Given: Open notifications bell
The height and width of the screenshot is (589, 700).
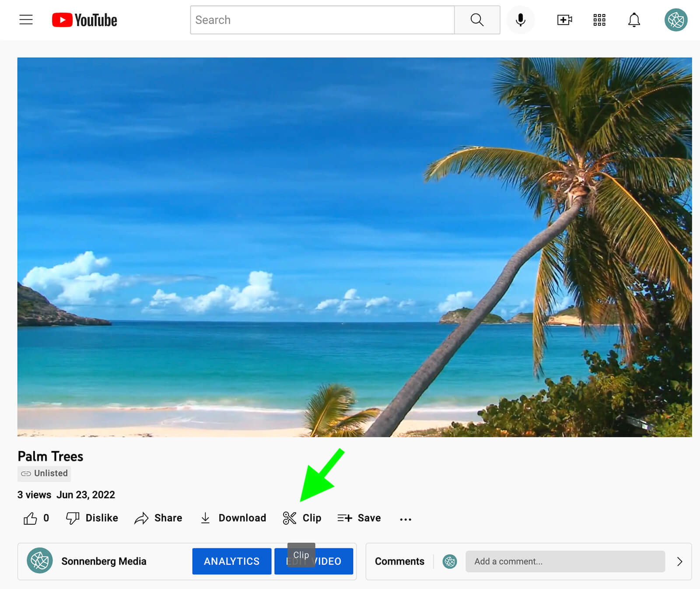Looking at the screenshot, I should click(x=634, y=20).
